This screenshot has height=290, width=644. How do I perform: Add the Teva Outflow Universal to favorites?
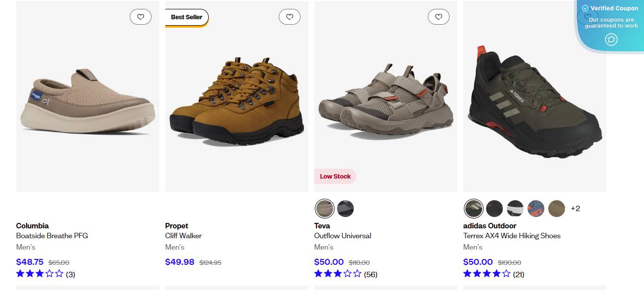tap(439, 16)
